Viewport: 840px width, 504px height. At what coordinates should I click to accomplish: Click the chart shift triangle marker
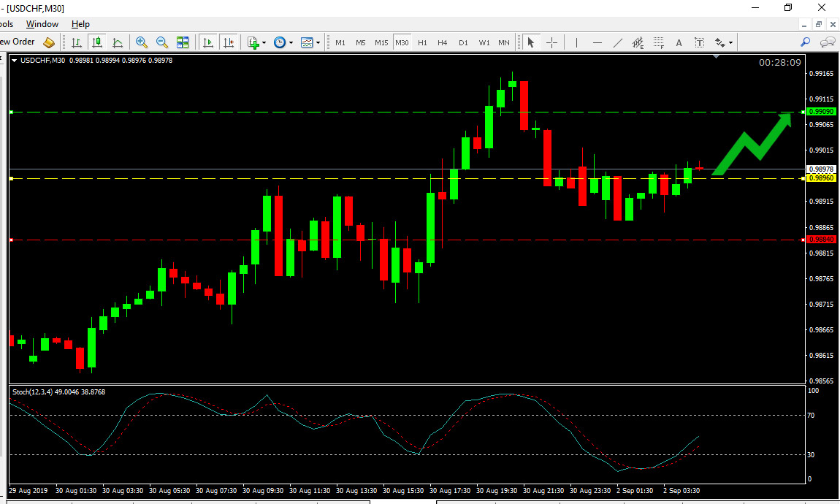click(x=717, y=56)
